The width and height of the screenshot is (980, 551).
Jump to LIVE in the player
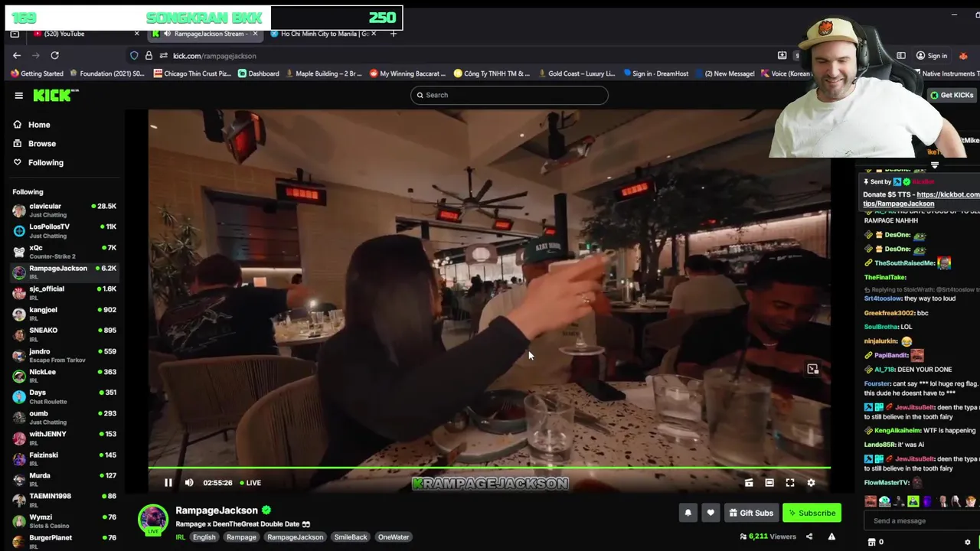[250, 483]
